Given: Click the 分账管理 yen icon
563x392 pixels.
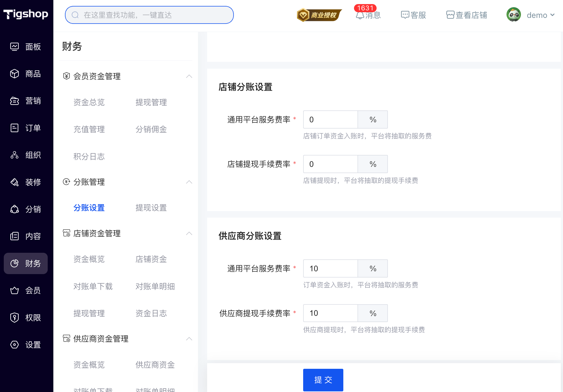Looking at the screenshot, I should point(66,182).
